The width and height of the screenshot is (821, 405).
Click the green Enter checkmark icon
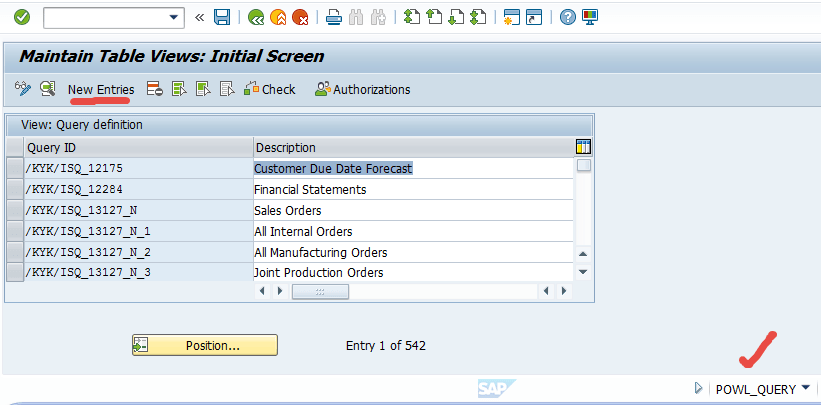click(x=22, y=17)
